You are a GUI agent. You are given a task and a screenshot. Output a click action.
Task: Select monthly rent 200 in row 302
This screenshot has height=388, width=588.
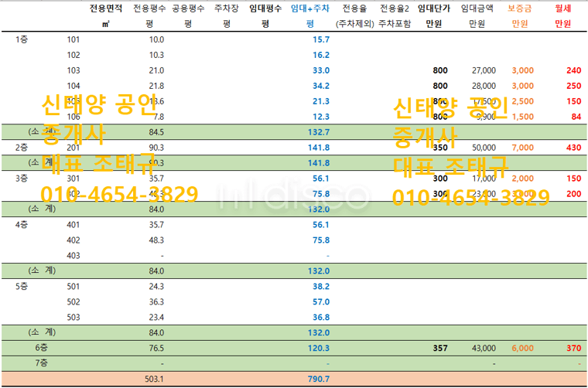coord(574,194)
